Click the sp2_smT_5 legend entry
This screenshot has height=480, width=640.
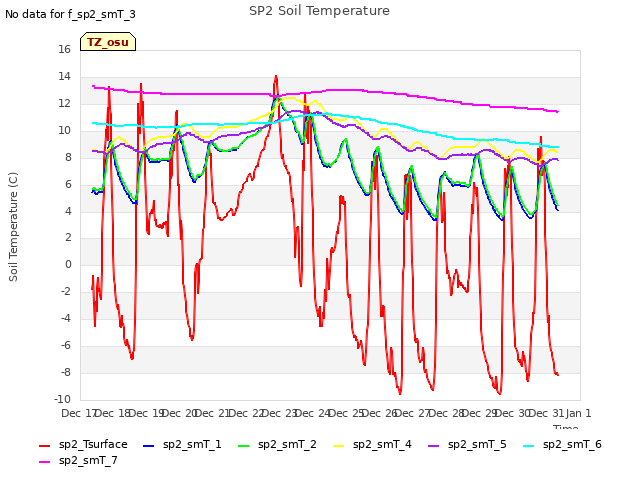(467, 444)
